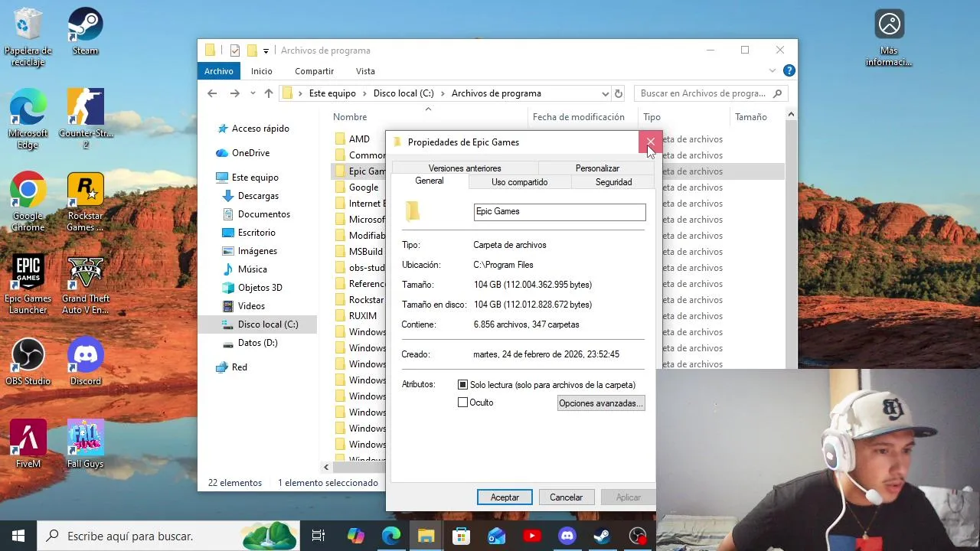The height and width of the screenshot is (551, 980).
Task: Switch to Uso compartido tab
Action: coord(519,182)
